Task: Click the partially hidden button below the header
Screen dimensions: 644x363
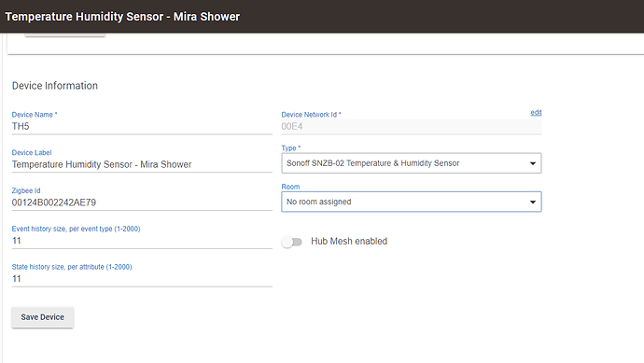Action: [x=65, y=35]
